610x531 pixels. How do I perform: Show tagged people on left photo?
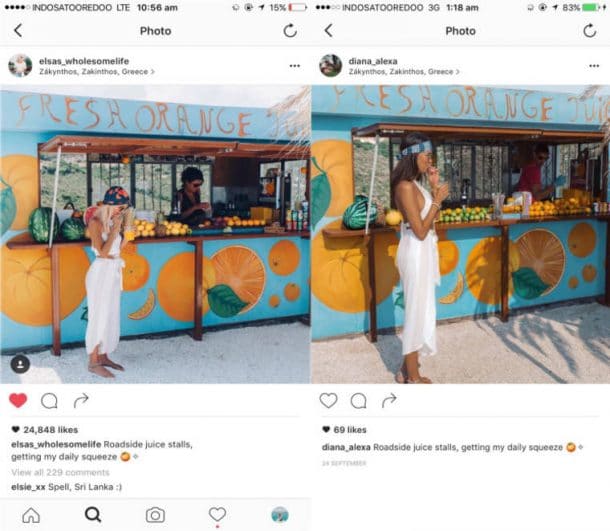click(20, 365)
